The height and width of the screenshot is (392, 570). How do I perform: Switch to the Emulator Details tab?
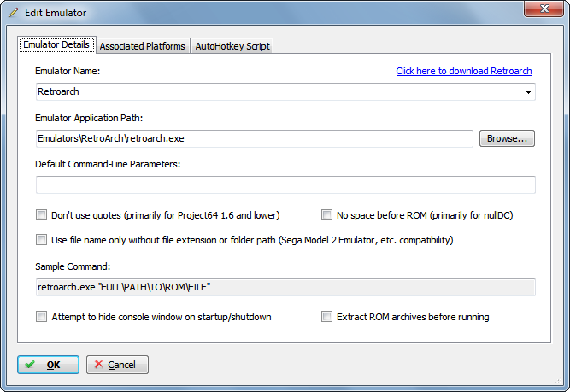[56, 44]
